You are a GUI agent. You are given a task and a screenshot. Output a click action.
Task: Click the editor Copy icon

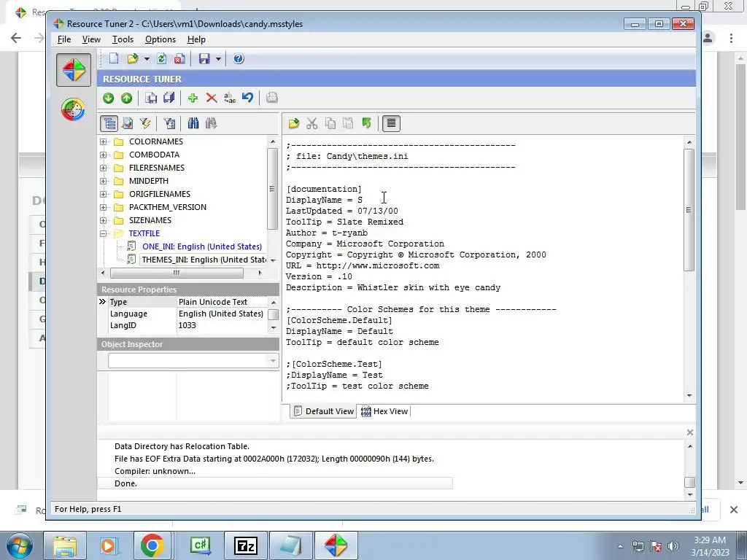coord(330,123)
